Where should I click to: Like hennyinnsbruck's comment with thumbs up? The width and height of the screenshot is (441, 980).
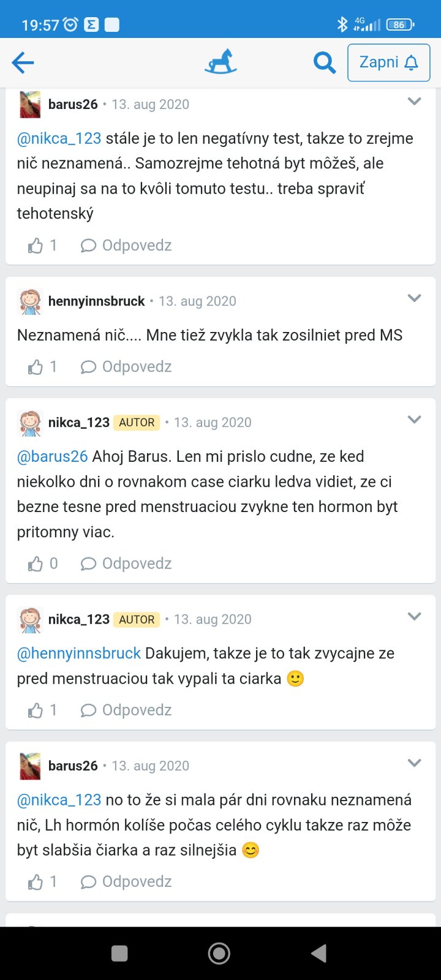(x=36, y=367)
